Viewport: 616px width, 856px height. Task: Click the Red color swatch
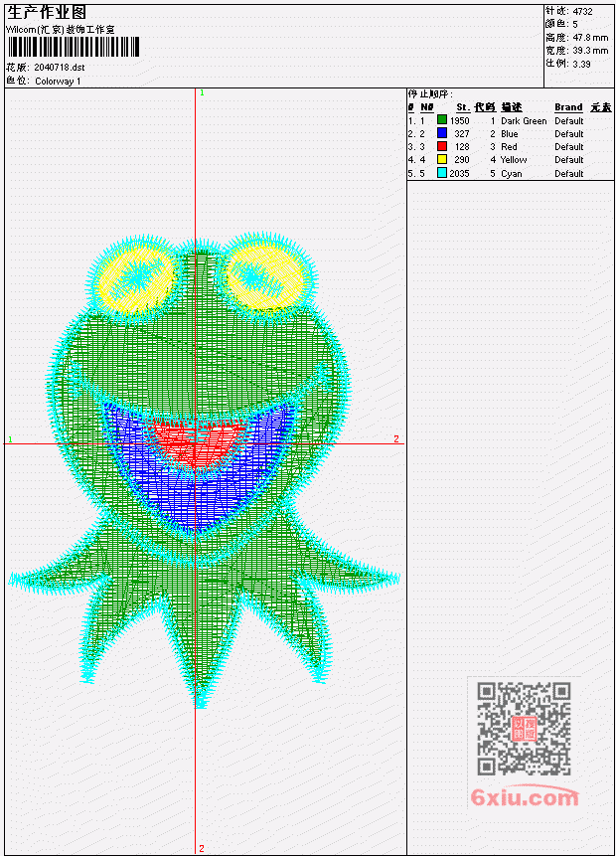442,146
